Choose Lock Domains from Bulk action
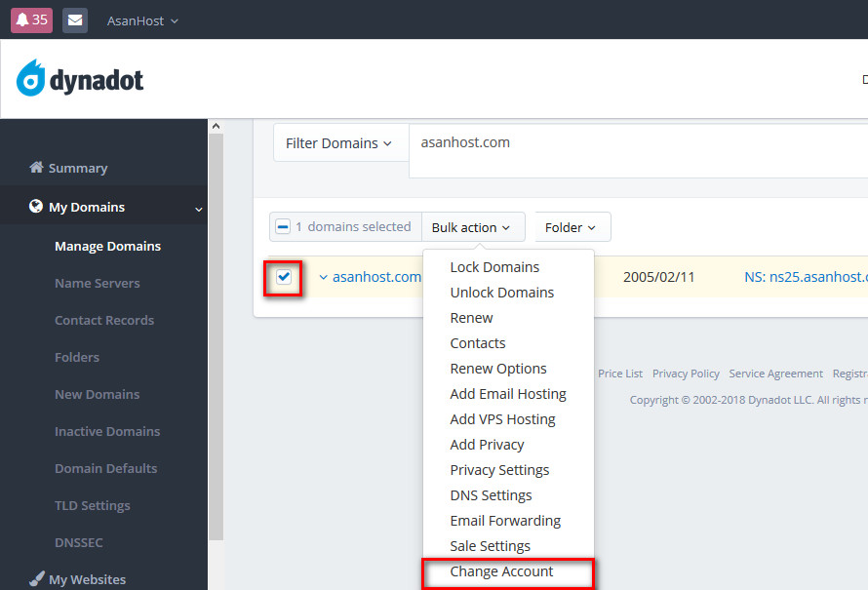The image size is (868, 590). click(494, 267)
